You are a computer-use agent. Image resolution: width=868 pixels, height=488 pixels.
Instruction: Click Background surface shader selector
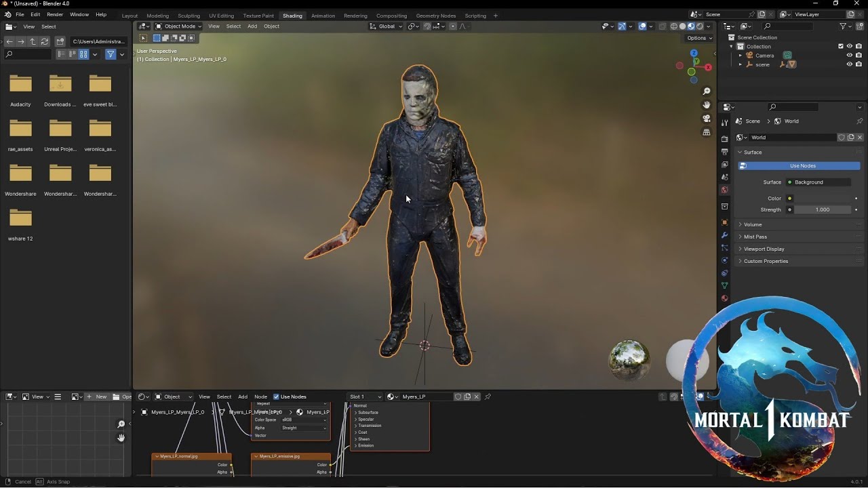(818, 182)
